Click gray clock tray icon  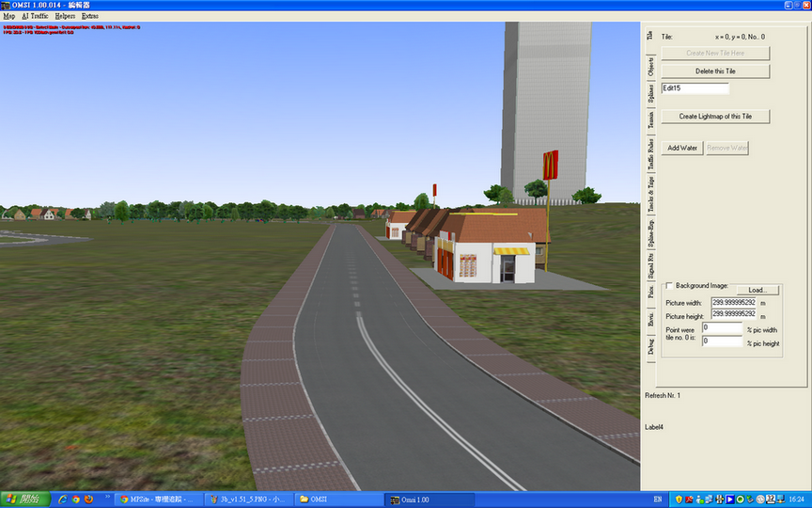click(760, 500)
